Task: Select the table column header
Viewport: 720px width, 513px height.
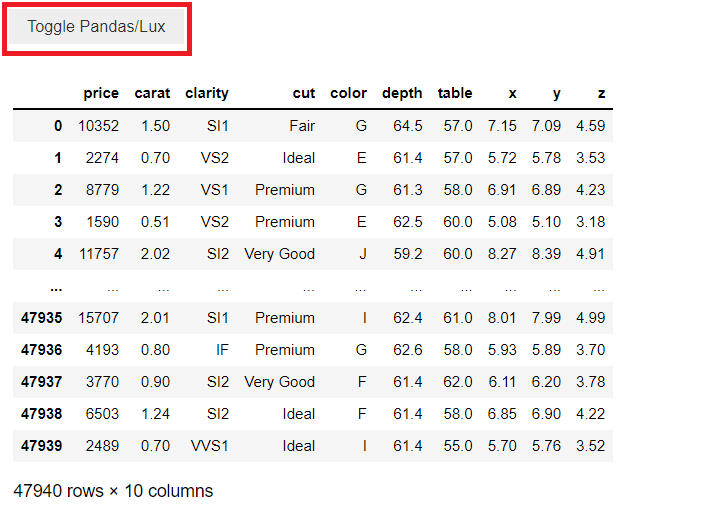Action: coord(455,93)
